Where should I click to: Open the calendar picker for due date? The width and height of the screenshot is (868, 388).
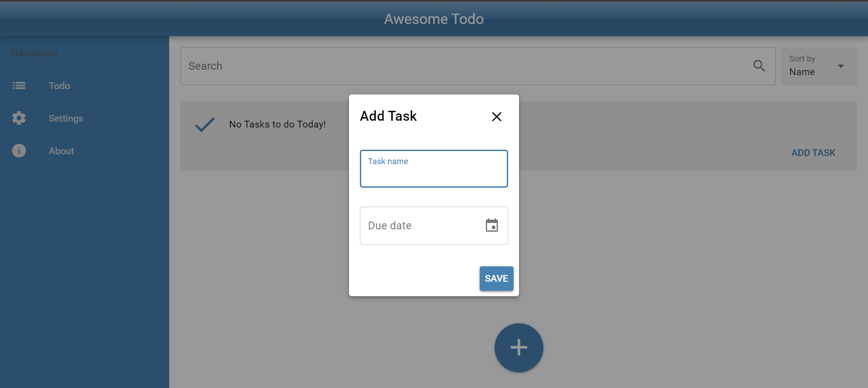[492, 225]
